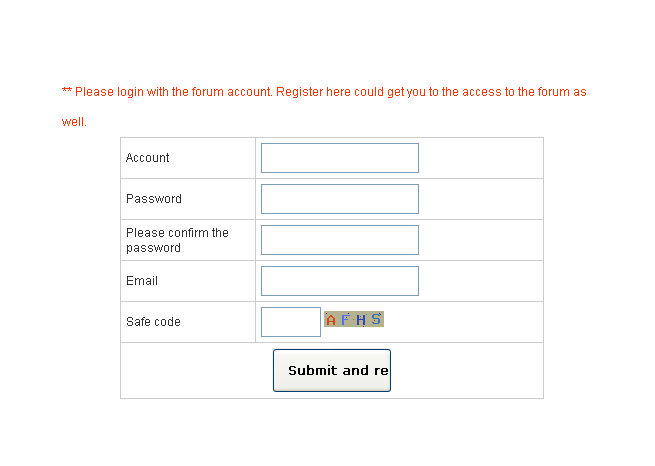Image resolution: width=655 pixels, height=466 pixels.
Task: Click the AFHS captcha image
Action: pyautogui.click(x=354, y=320)
